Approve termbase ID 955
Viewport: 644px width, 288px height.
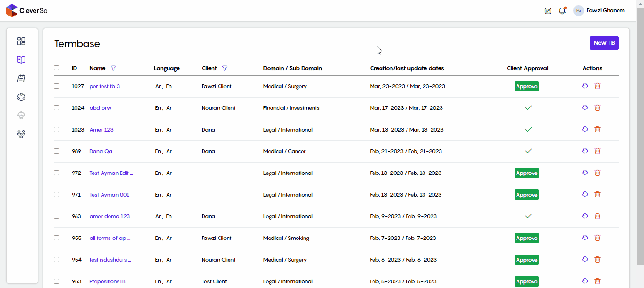(x=526, y=238)
